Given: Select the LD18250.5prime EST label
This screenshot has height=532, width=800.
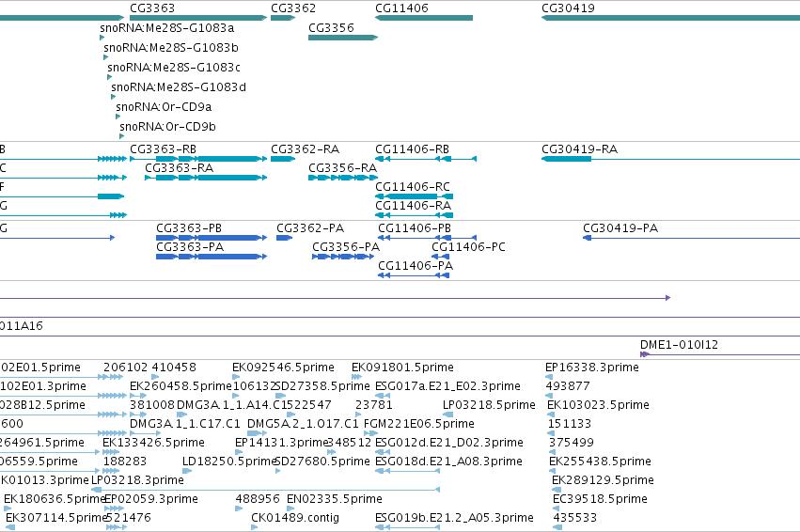Looking at the screenshot, I should click(x=229, y=462).
